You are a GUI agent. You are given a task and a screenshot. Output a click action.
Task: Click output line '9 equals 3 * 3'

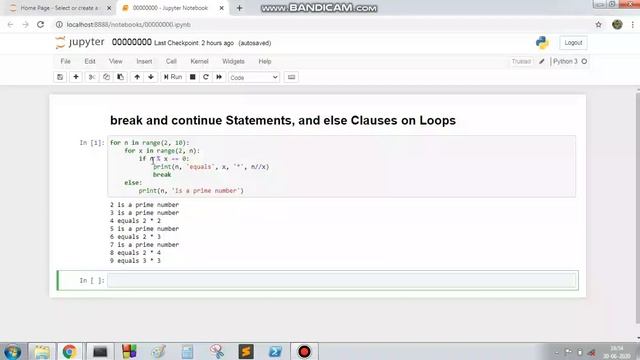(x=135, y=261)
